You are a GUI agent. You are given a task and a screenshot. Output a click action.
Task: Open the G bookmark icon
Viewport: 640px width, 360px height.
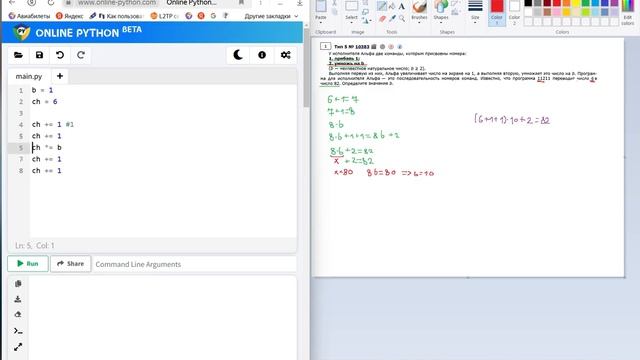point(213,16)
